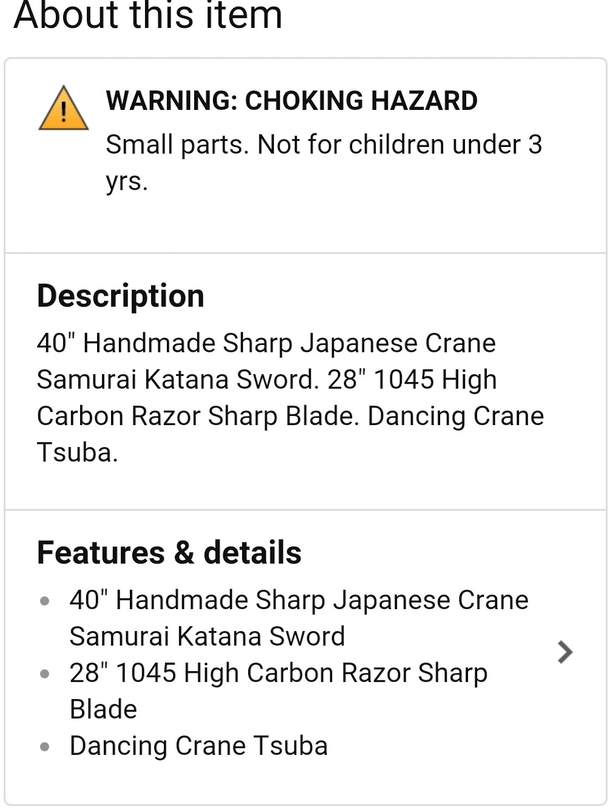This screenshot has width=610, height=812.
Task: Open the Description section header
Action: coord(121,296)
